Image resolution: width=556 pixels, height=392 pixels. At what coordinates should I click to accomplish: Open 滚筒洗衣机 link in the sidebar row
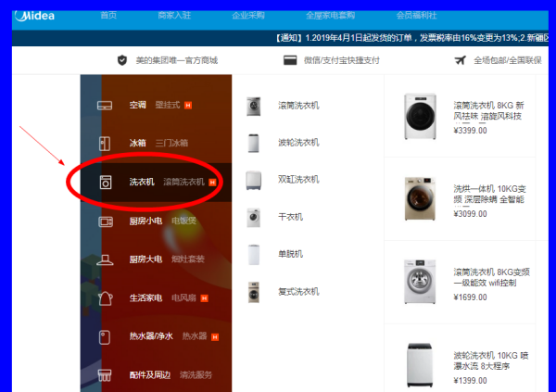[184, 182]
